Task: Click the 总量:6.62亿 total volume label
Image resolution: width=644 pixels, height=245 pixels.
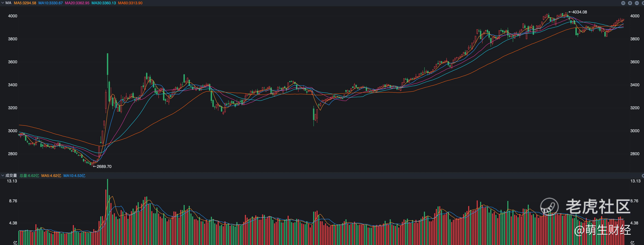Action: 29,176
